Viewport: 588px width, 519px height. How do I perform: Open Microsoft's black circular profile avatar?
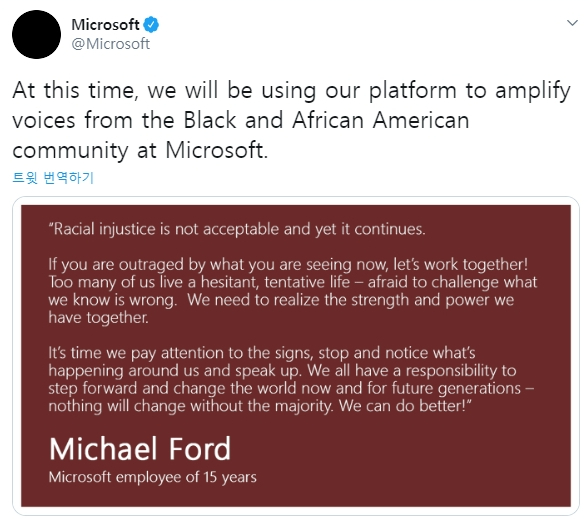coord(36,34)
